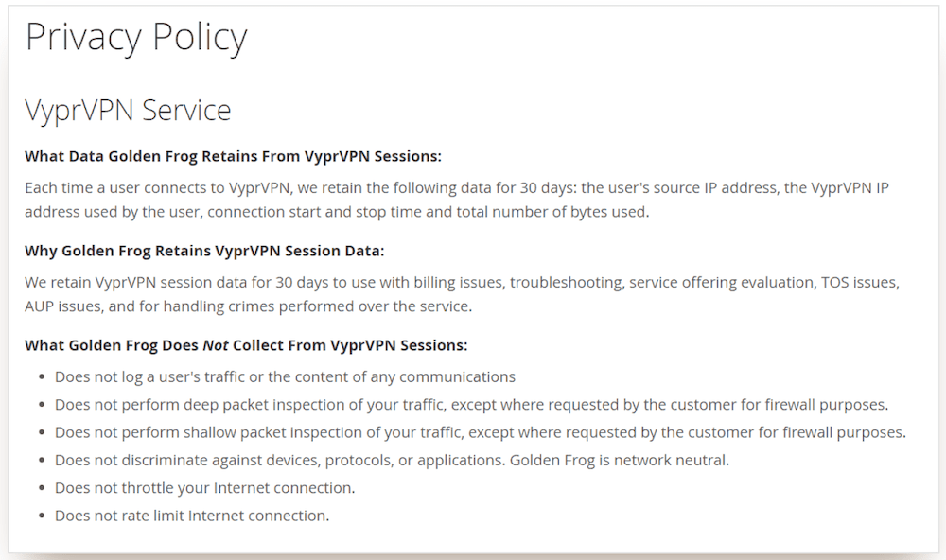Click the 'Does not log a user's traffic' item

tap(285, 376)
